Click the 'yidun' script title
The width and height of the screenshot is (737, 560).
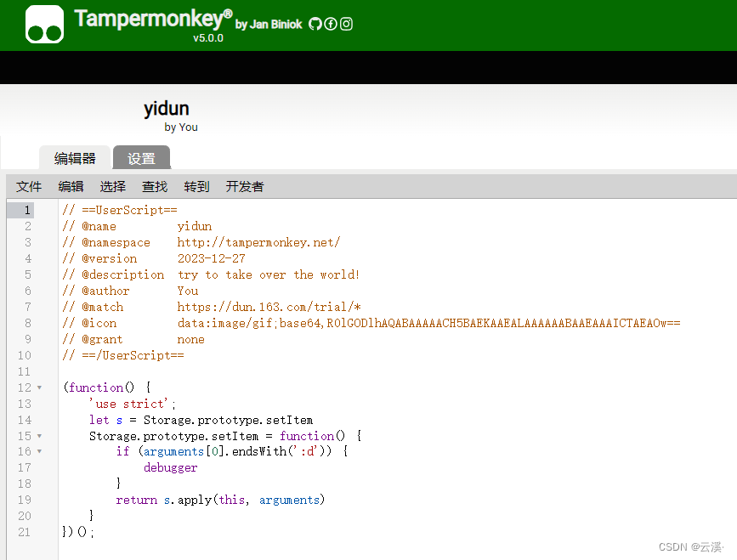click(167, 109)
